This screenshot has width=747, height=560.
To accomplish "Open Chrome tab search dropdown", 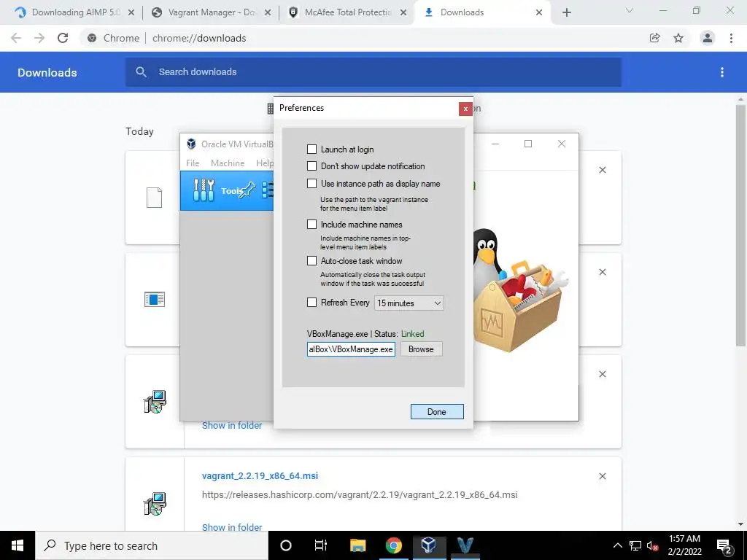I will coord(630,10).
